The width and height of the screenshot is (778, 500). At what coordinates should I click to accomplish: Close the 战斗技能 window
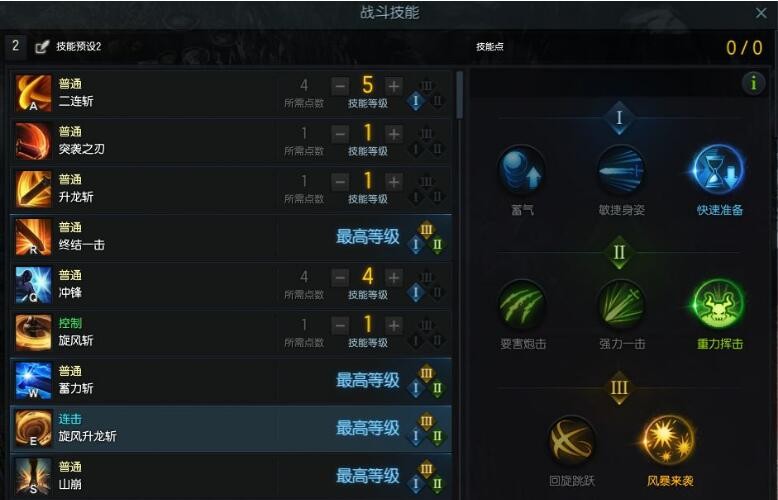[x=761, y=13]
